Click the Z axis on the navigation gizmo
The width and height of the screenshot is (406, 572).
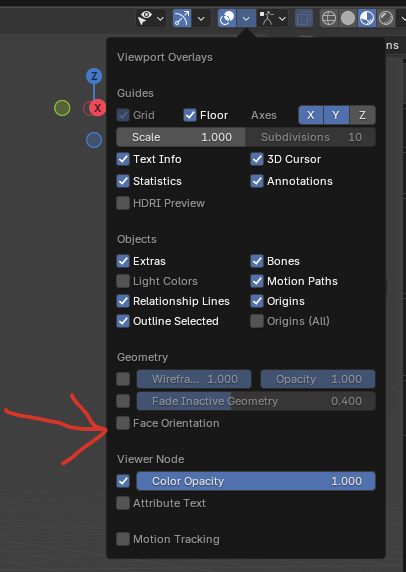[x=94, y=76]
